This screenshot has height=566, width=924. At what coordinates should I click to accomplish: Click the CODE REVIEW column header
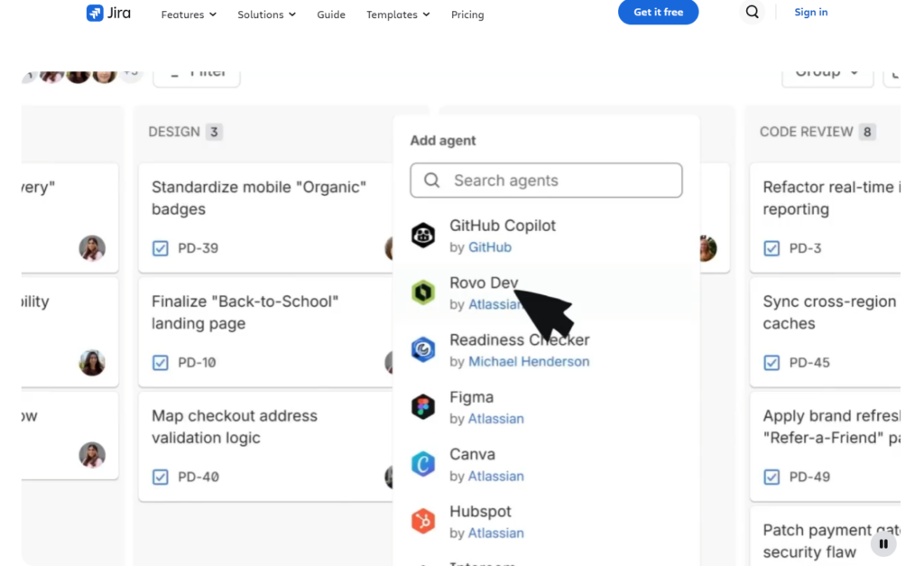coord(806,132)
